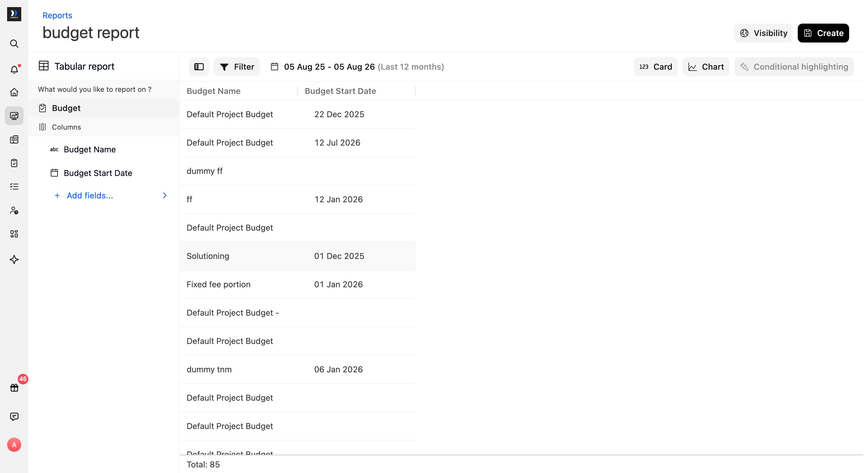Select the Budget Name column field
This screenshot has height=473, width=868.
(x=90, y=149)
